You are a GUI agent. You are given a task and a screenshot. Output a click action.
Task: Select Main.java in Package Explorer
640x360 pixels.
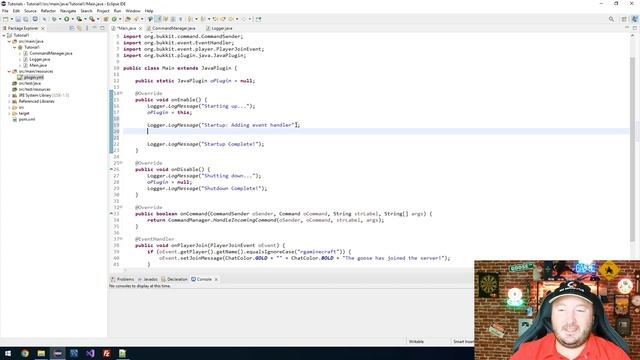tap(38, 65)
